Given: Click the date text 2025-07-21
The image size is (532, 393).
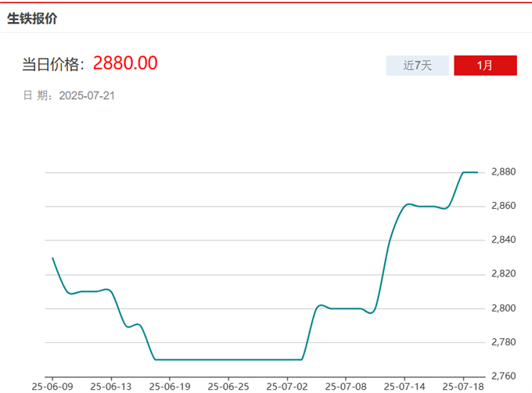Looking at the screenshot, I should (88, 96).
